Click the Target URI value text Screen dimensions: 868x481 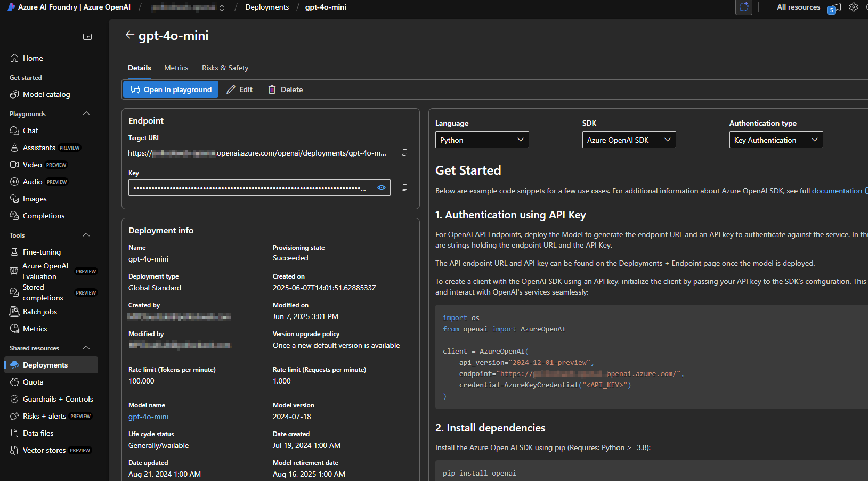pyautogui.click(x=257, y=153)
